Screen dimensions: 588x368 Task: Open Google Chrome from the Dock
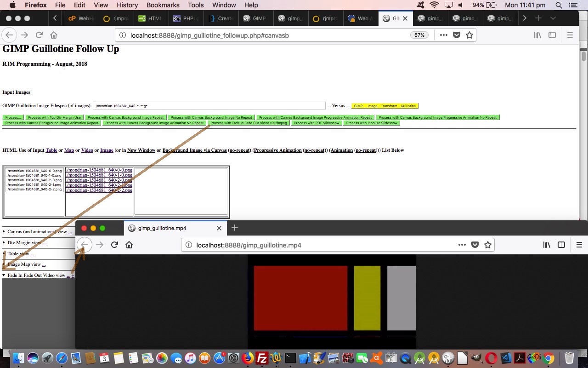(x=548, y=358)
